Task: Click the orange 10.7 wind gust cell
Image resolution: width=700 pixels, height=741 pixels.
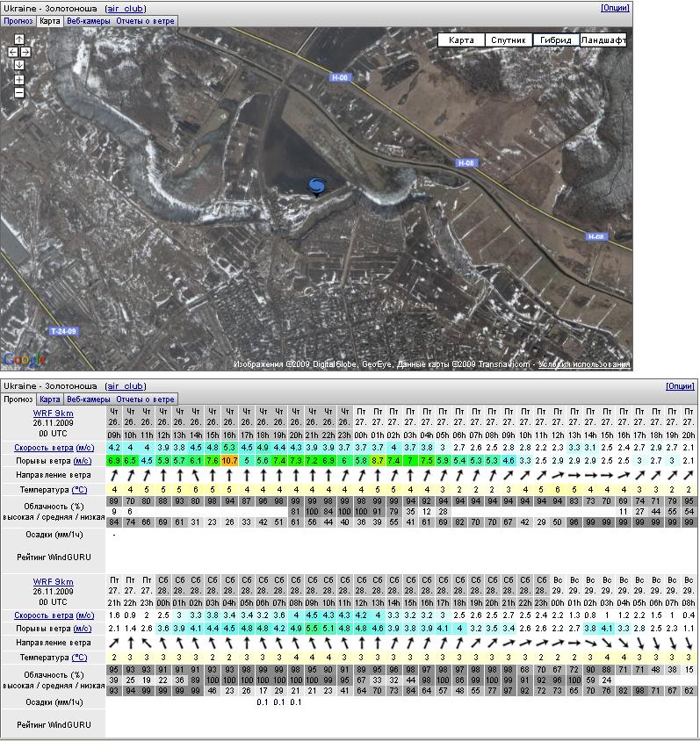Action: [x=230, y=460]
